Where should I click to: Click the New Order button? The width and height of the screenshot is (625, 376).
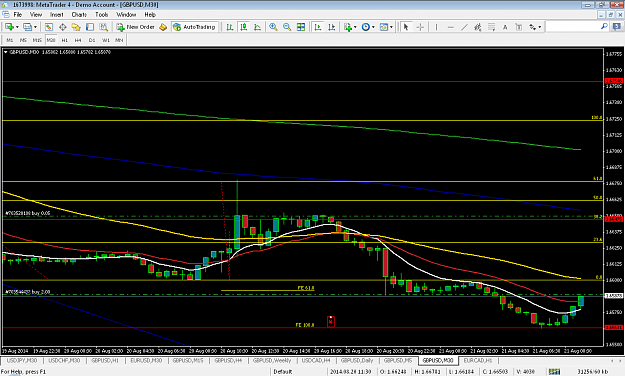coord(136,27)
